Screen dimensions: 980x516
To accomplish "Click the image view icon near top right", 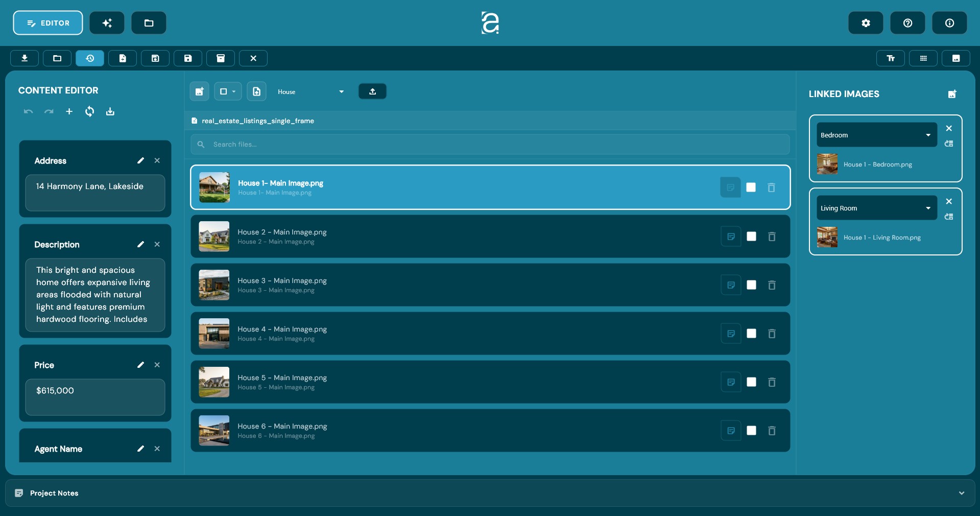I will [955, 58].
